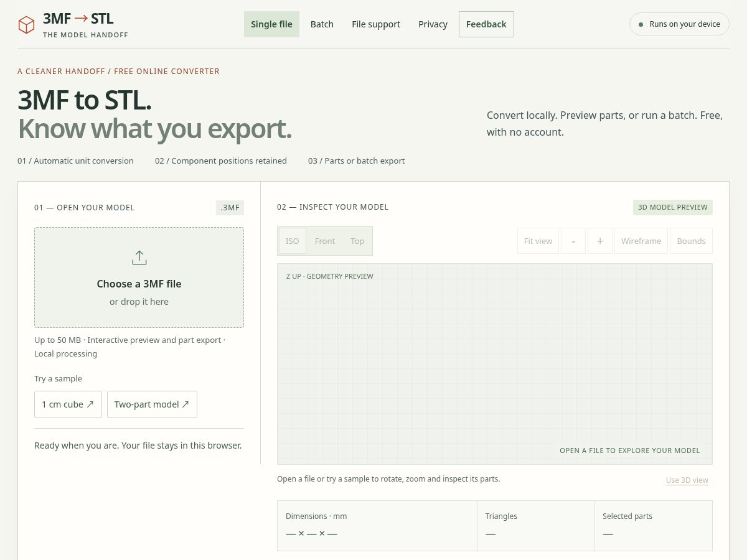Select the ISO view
Screen dimensions: 747x560
pos(293,241)
